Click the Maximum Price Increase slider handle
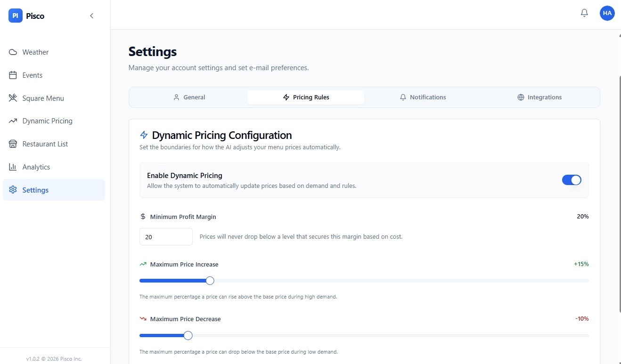Image resolution: width=621 pixels, height=364 pixels. 210,281
